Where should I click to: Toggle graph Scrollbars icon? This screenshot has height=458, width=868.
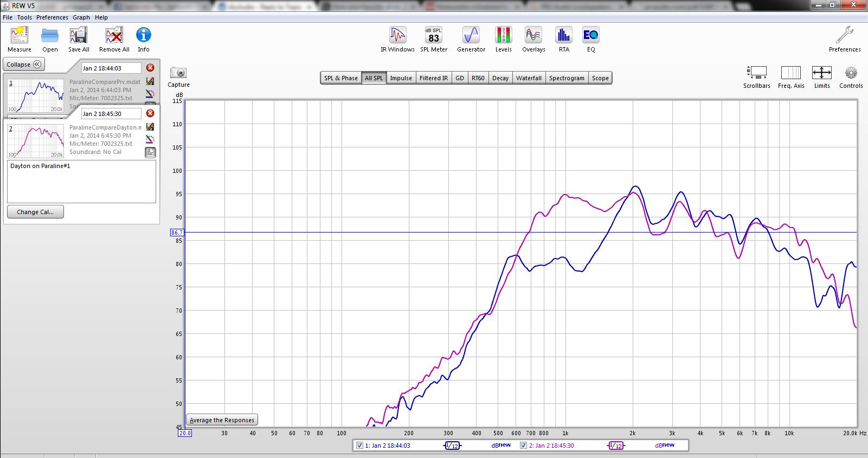(757, 73)
